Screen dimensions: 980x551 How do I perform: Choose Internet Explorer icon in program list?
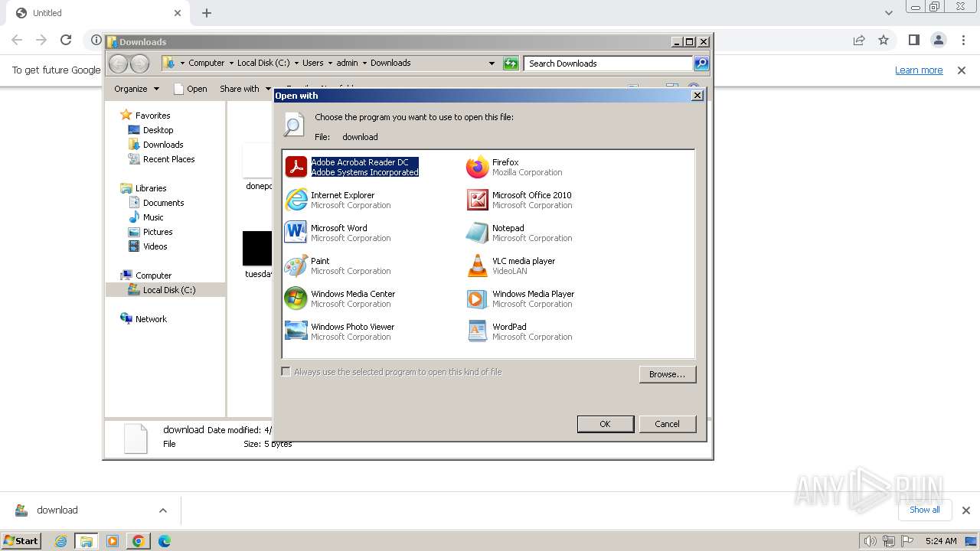click(296, 200)
